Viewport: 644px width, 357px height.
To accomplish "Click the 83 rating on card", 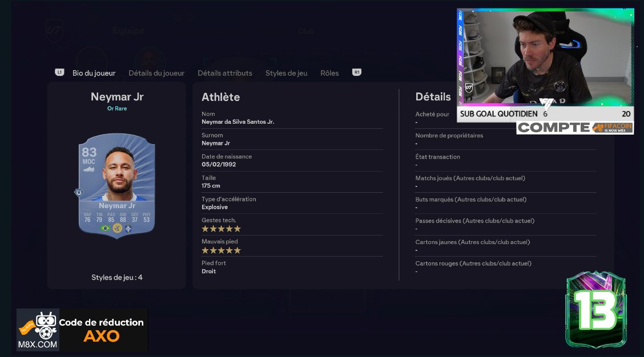I will click(89, 152).
